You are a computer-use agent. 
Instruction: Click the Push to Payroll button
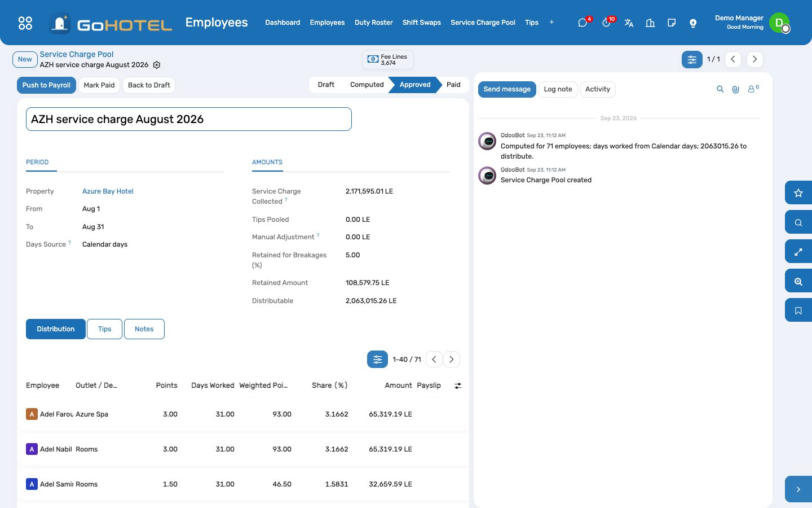(x=46, y=85)
